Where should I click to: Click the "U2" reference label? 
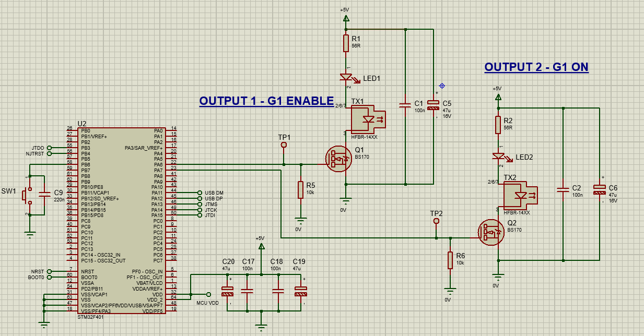81,124
